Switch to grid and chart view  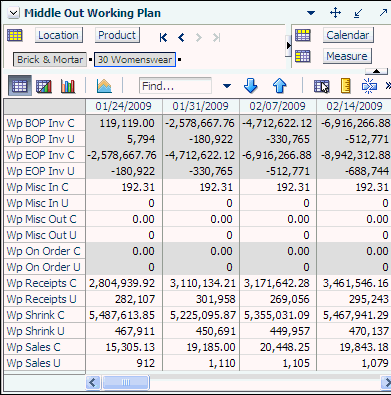coord(44,87)
